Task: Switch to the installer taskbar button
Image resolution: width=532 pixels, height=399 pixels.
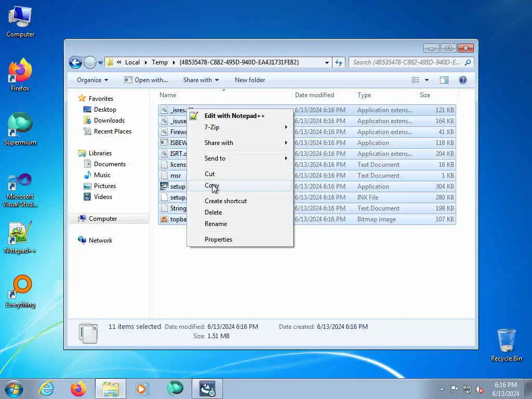Action: click(x=207, y=389)
